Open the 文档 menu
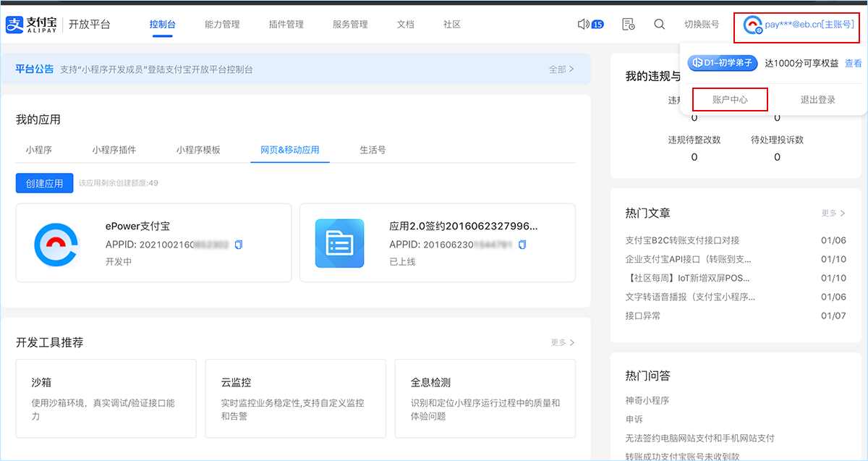Viewport: 868px width, 461px height. coord(406,25)
